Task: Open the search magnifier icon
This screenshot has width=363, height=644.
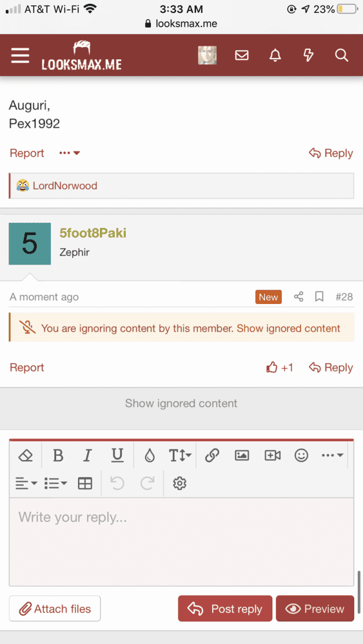Action: (342, 55)
